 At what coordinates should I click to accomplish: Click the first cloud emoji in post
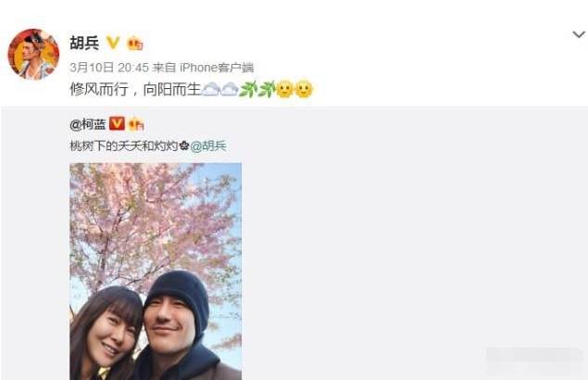click(x=211, y=89)
